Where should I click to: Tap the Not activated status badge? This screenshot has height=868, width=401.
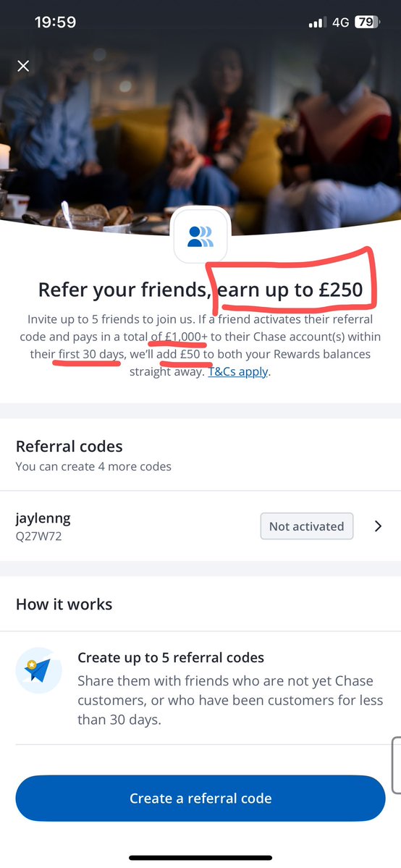pos(307,526)
